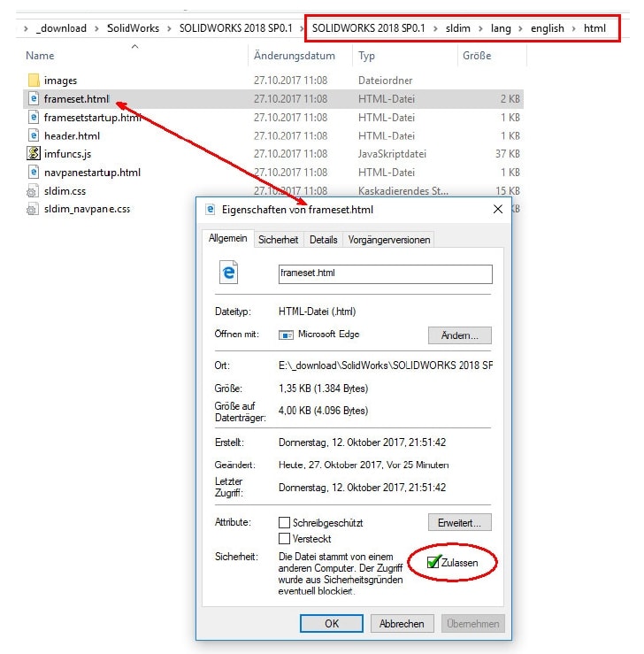This screenshot has height=654, width=644.
Task: Click the 37 KB size cell
Action: (x=507, y=154)
